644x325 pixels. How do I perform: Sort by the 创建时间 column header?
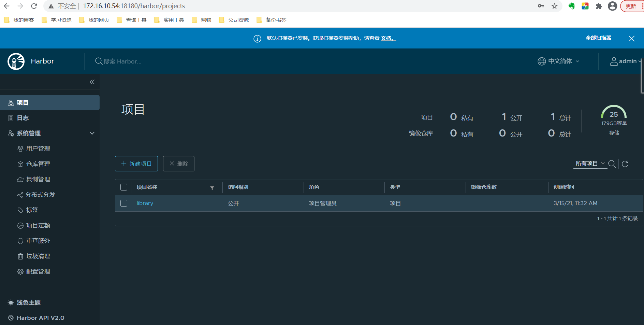(x=564, y=187)
